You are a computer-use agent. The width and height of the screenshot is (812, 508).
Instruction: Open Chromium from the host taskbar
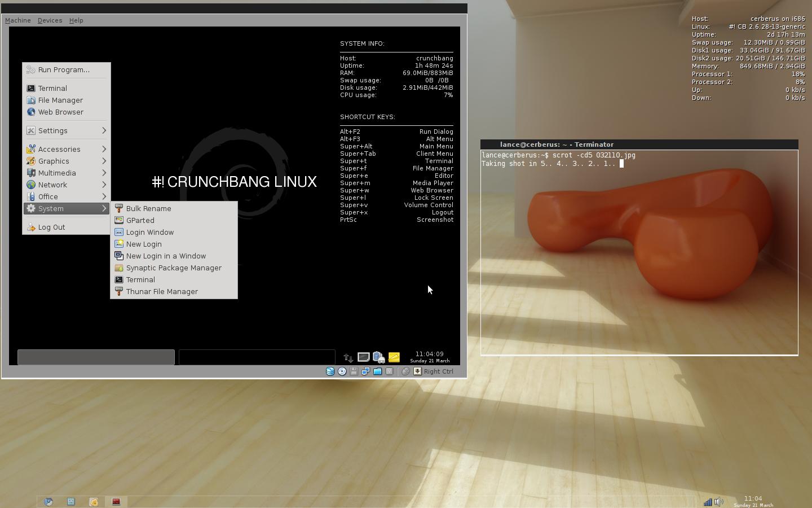[48, 502]
